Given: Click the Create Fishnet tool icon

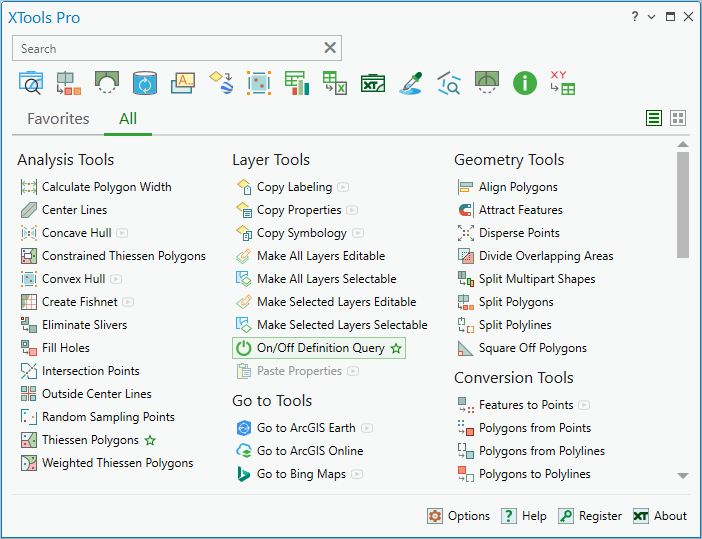Looking at the screenshot, I should (29, 302).
